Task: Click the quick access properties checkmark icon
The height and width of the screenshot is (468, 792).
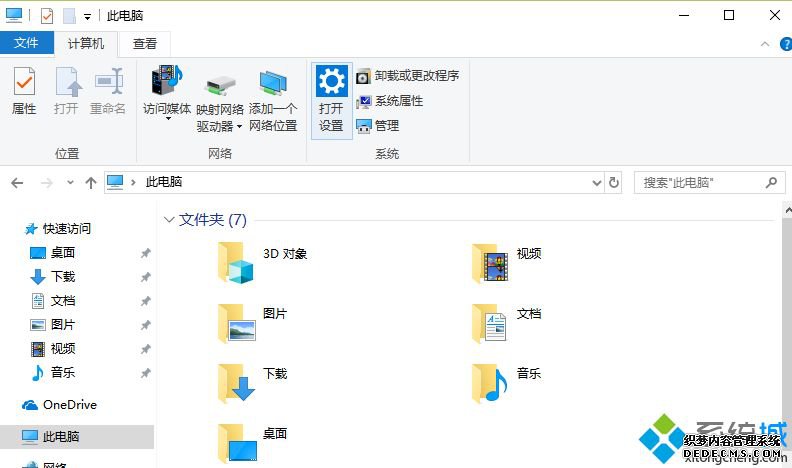Action: (x=46, y=16)
